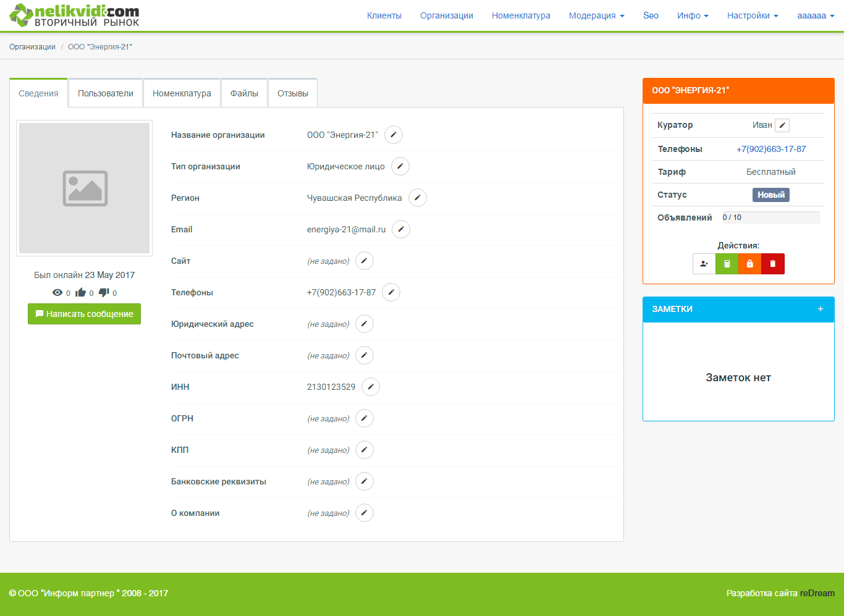Open Клиенты in the top navigation

click(384, 15)
